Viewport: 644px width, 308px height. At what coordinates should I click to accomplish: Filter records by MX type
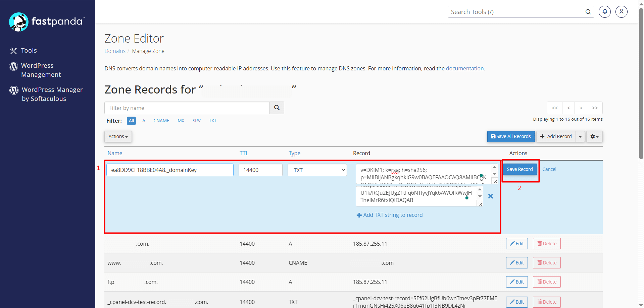click(x=181, y=121)
